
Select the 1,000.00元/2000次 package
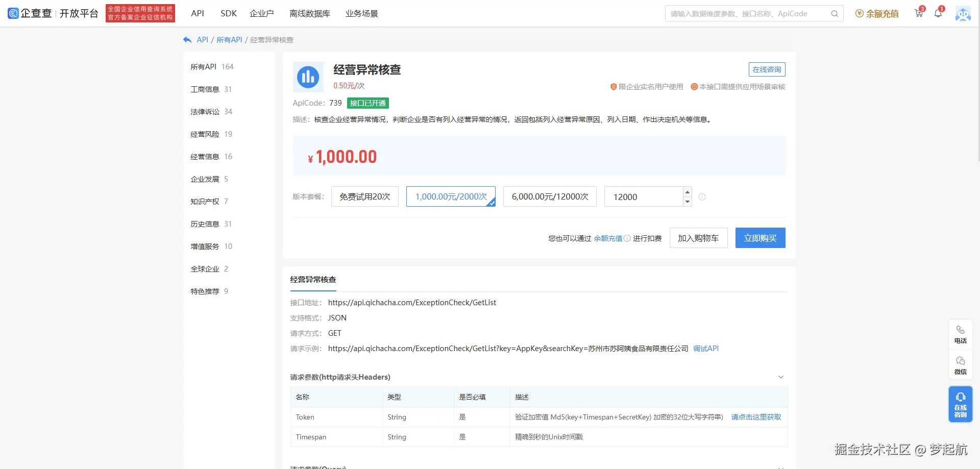click(451, 196)
